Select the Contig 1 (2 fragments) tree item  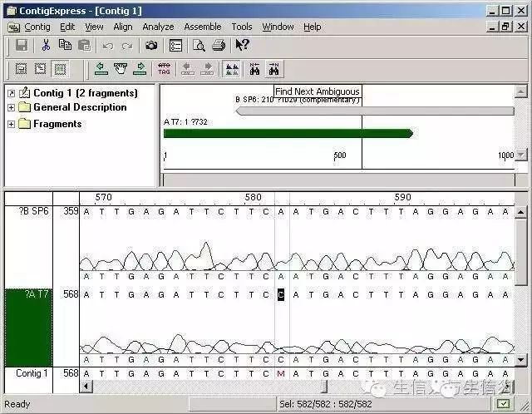click(x=85, y=93)
